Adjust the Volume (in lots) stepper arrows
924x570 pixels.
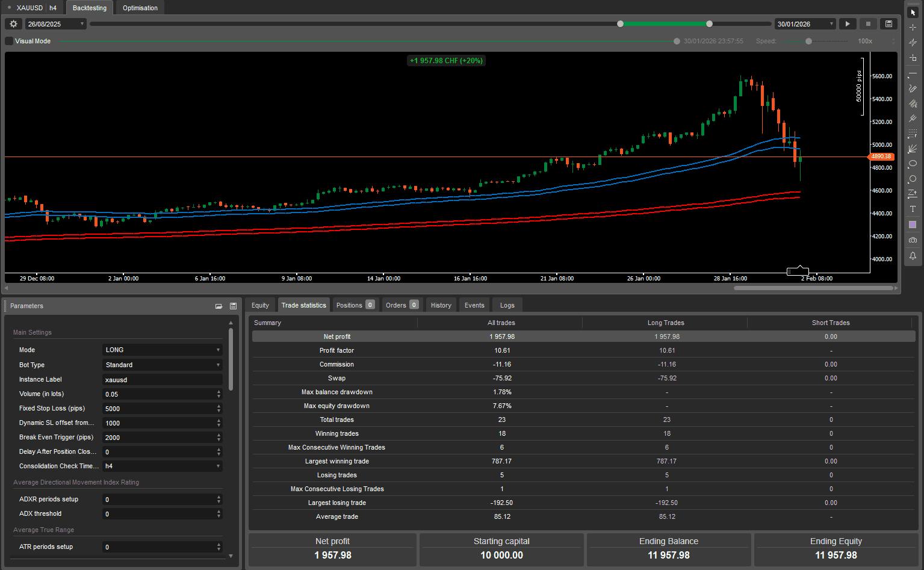(219, 394)
